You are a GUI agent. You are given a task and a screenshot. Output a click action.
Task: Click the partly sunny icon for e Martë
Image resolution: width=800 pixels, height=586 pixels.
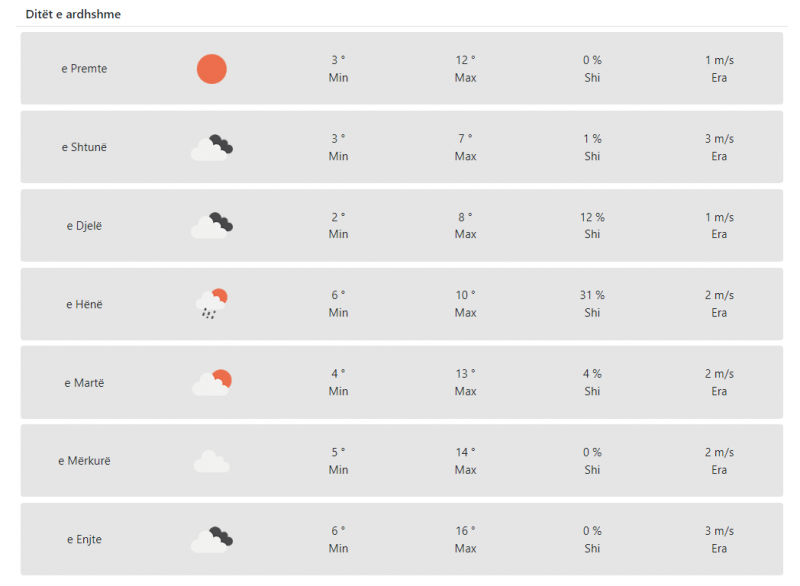[212, 383]
